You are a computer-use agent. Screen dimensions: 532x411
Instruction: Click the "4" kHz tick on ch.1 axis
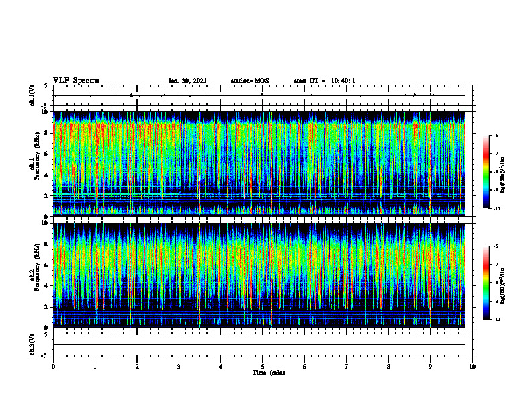tap(46, 175)
